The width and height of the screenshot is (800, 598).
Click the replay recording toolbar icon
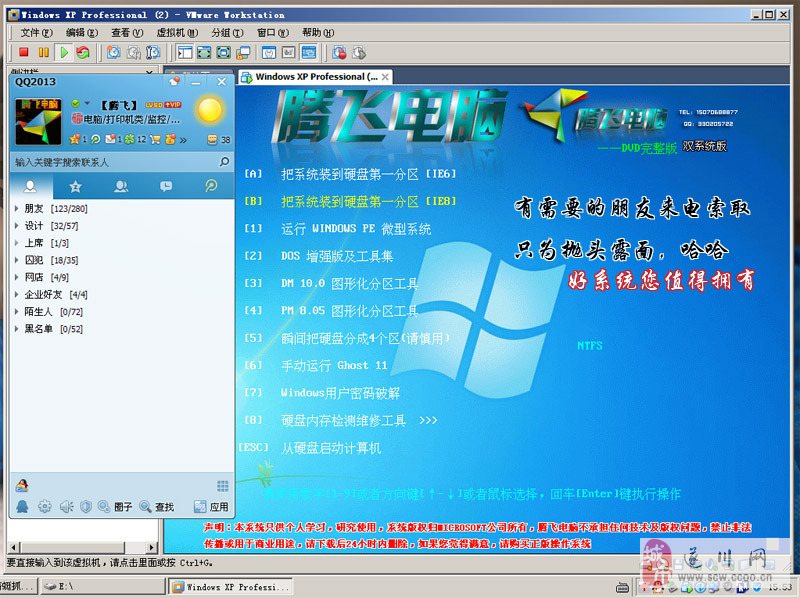pos(359,52)
